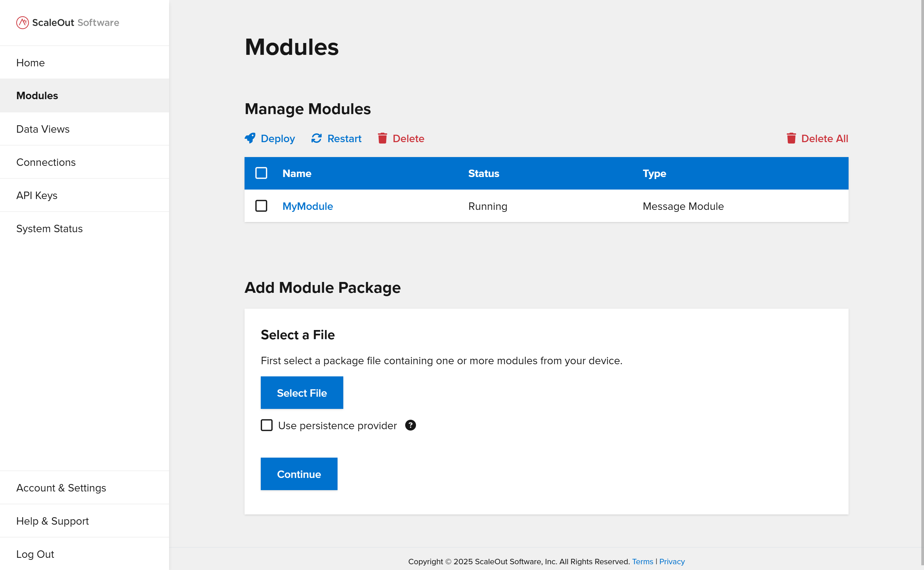The image size is (924, 570).
Task: Click the Message Module type cell
Action: [x=683, y=206]
